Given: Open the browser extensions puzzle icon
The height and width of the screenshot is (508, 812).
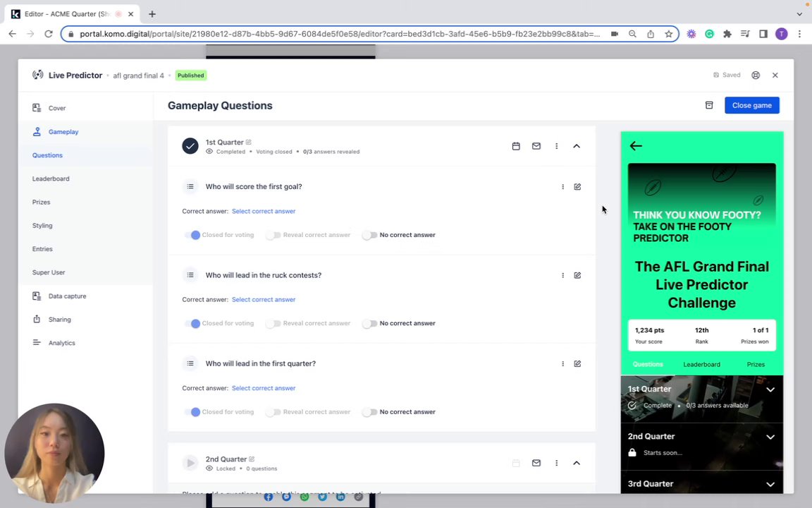Looking at the screenshot, I should (727, 34).
